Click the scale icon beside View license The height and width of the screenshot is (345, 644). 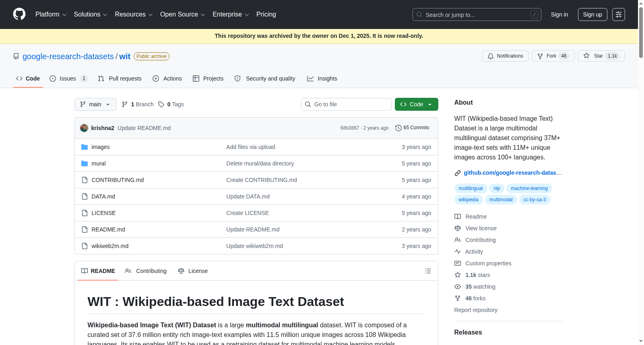458,228
